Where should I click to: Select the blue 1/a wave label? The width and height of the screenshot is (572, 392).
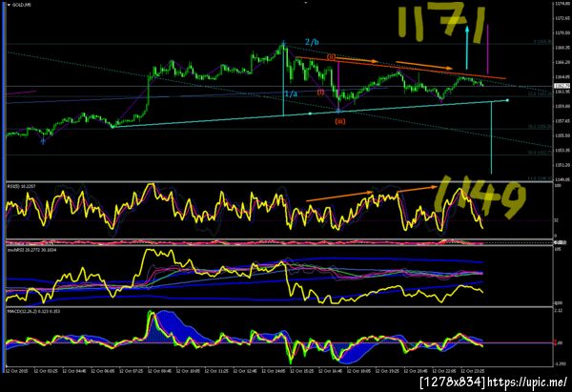coord(291,93)
